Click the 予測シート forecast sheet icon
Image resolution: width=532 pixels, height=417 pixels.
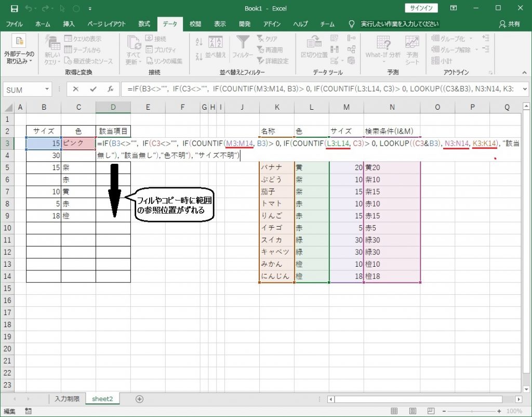[x=412, y=42]
